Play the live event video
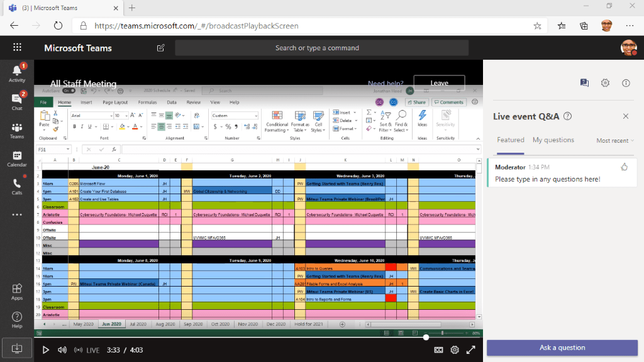 [45, 350]
